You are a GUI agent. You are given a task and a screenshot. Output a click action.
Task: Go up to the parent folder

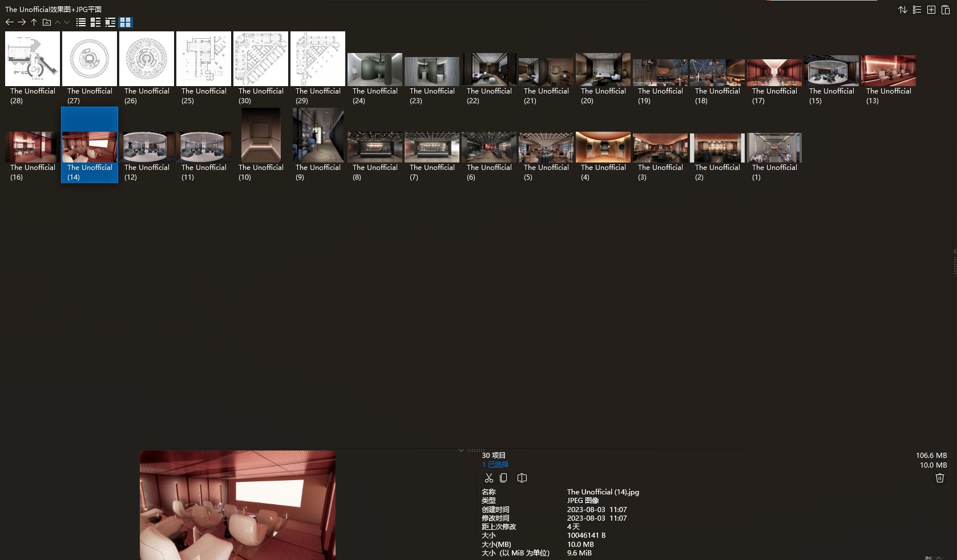click(34, 22)
